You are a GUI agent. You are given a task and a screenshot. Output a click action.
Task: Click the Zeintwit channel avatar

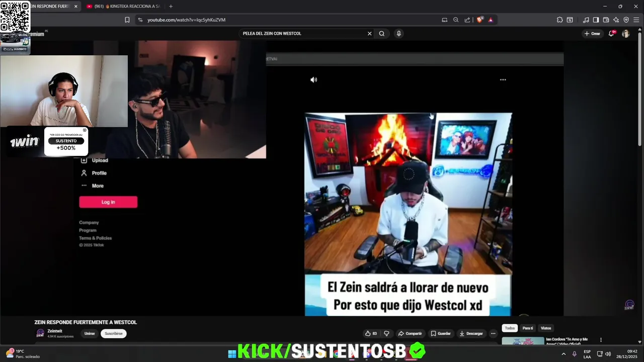(x=40, y=333)
